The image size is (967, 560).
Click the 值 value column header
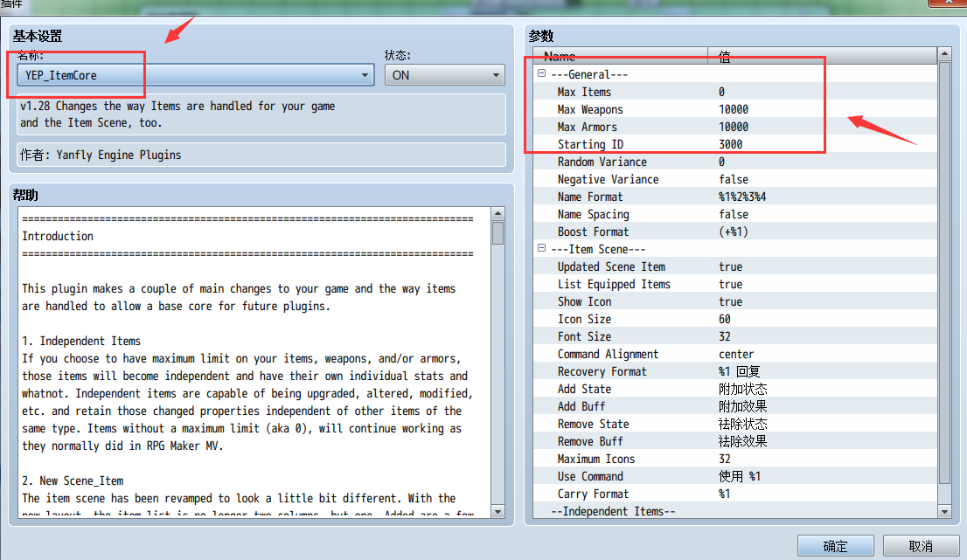point(822,56)
